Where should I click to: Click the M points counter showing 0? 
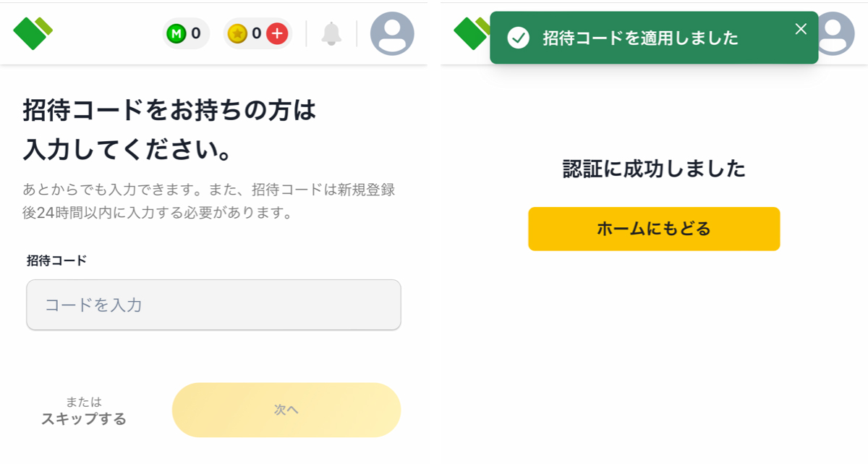pyautogui.click(x=196, y=33)
